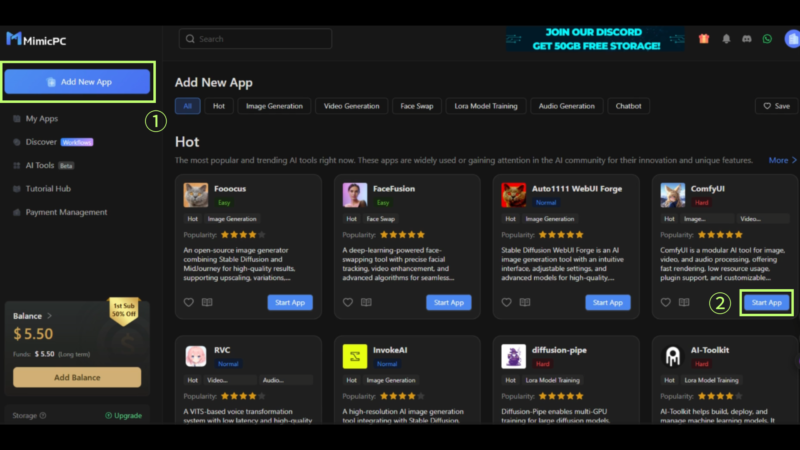The height and width of the screenshot is (450, 800).
Task: Click the InvokeAI yellow icon
Action: tap(355, 356)
